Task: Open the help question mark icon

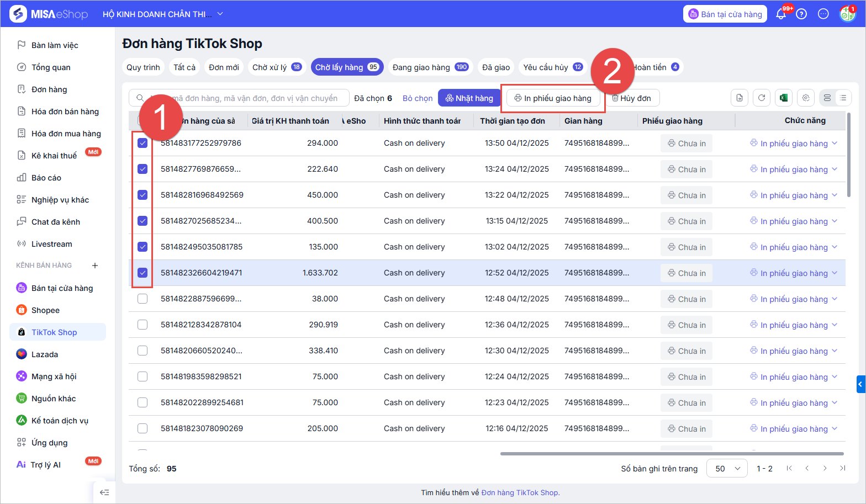Action: (x=801, y=14)
